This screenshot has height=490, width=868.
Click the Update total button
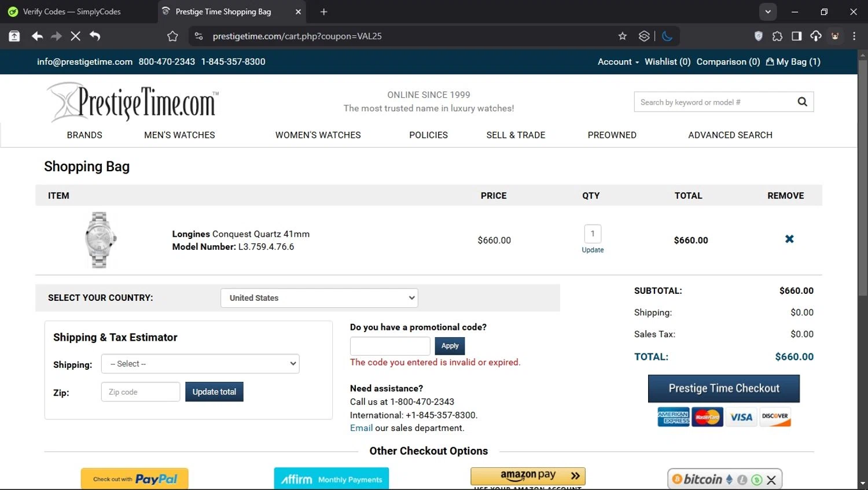click(214, 392)
